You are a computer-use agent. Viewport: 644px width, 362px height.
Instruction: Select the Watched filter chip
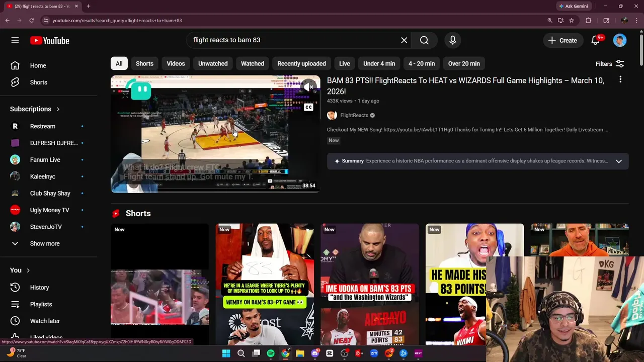252,63
